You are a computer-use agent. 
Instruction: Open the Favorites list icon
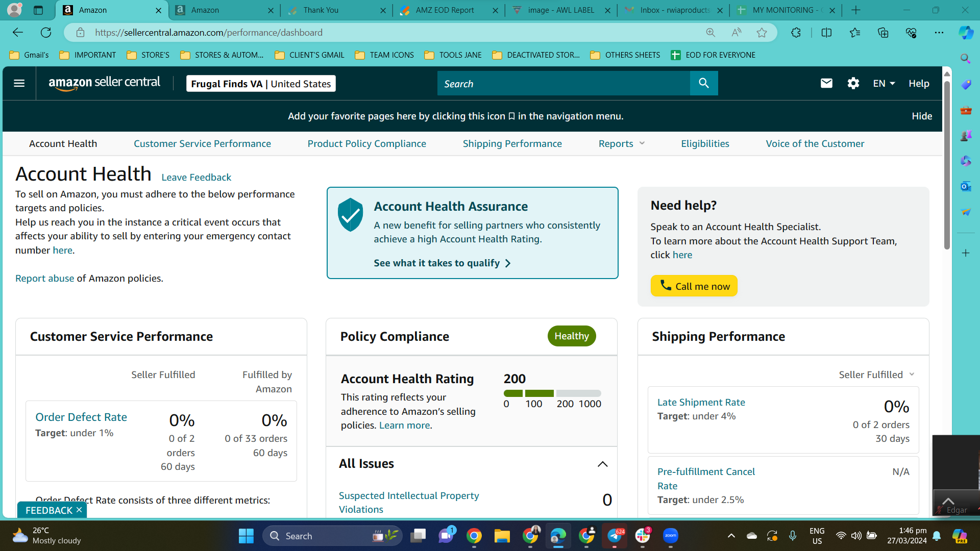[855, 33]
